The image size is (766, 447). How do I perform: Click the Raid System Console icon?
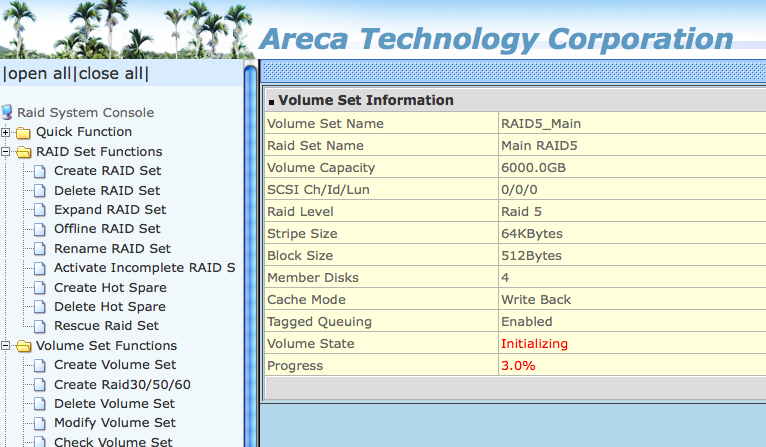click(6, 112)
